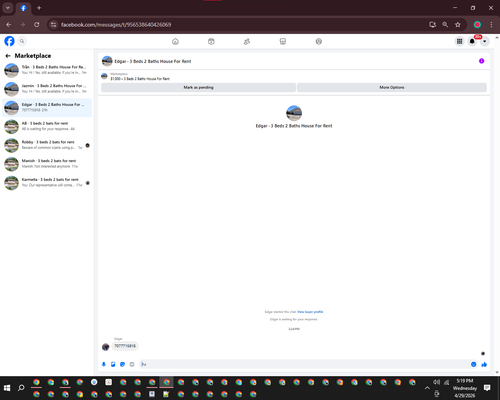Screen dimensions: 500x400
Task: Open Facebook Menu grid icon
Action: click(459, 41)
